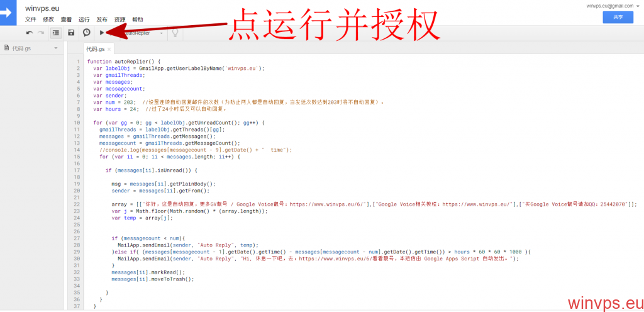644x312 pixels.
Task: Open the 资源 menu
Action: 119,20
